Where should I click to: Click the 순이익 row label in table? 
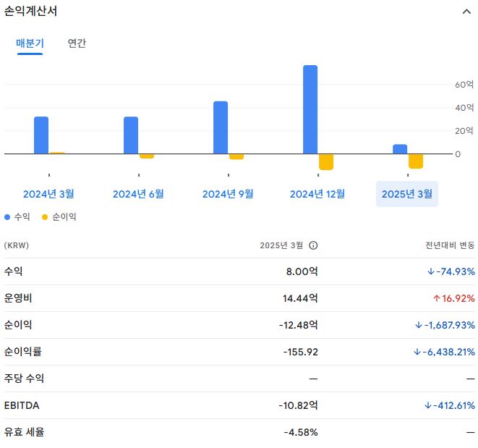(18, 325)
